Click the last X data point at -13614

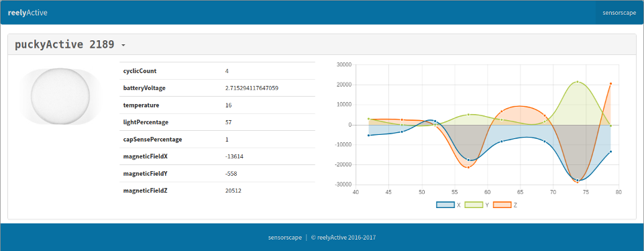[x=610, y=152]
